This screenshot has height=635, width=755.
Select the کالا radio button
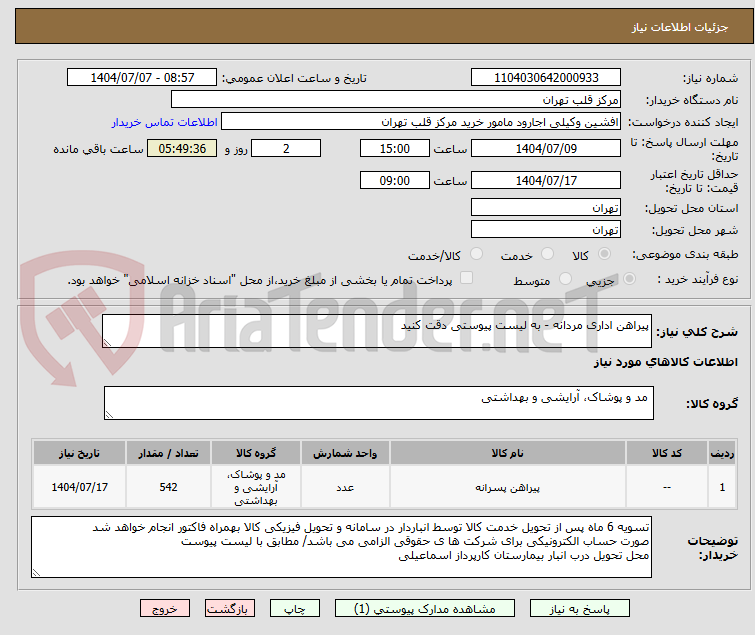coord(604,254)
